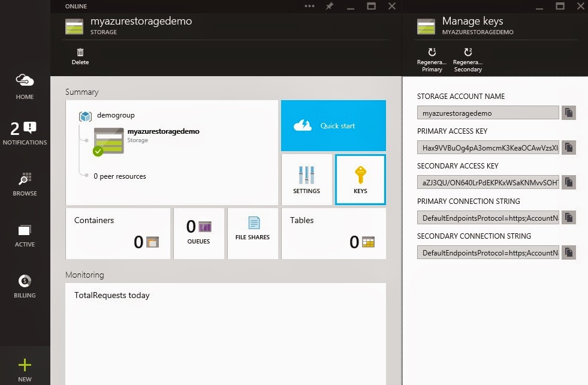588x385 pixels.
Task: Delete the myazurestoragedemo storage account
Action: pos(80,56)
